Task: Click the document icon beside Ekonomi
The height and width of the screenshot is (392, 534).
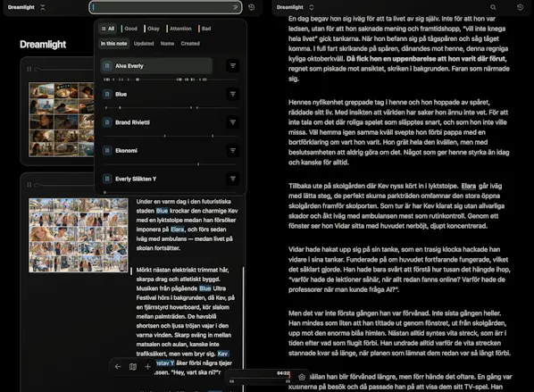Action: click(107, 151)
